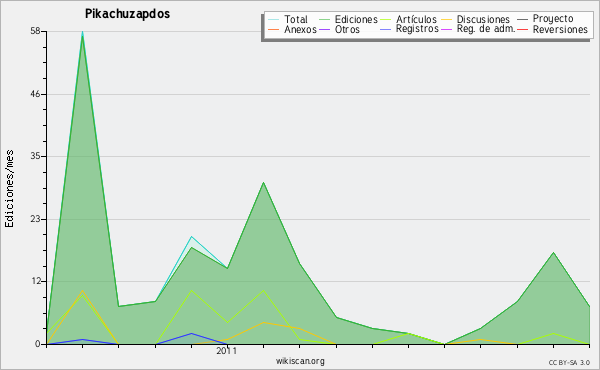Click the magenta Reg. de adm. swatch
This screenshot has width=600, height=370.
point(447,29)
